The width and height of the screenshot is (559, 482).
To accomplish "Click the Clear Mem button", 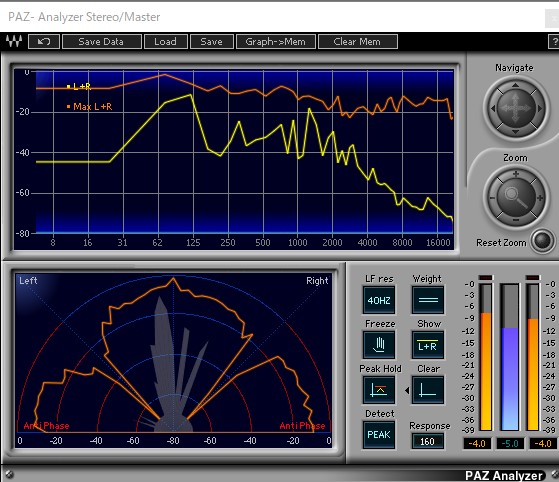I will click(357, 41).
